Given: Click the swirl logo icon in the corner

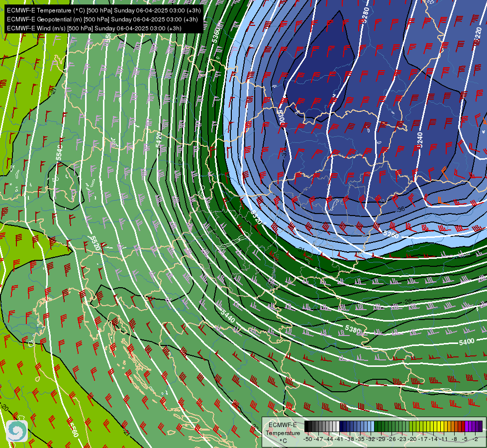Looking at the screenshot, I should (x=17, y=431).
